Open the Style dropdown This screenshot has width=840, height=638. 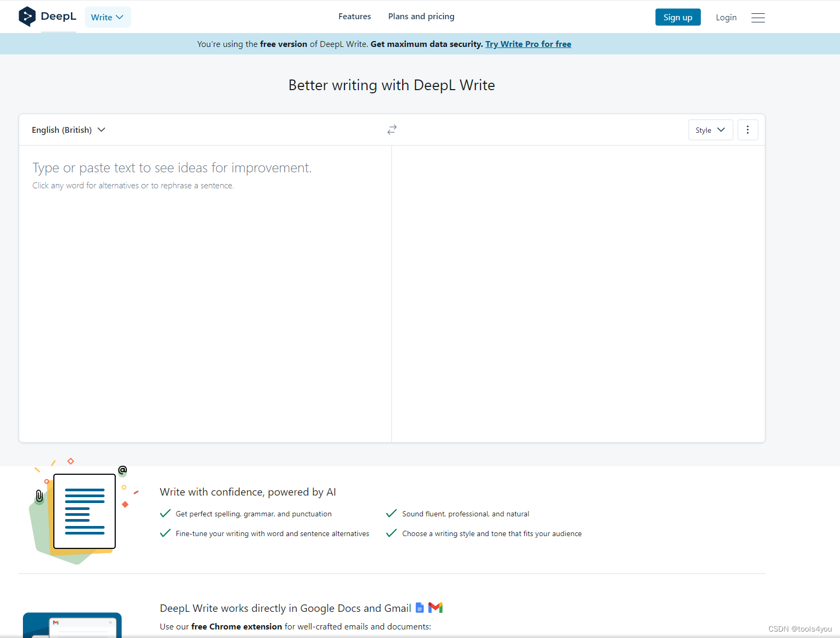pos(710,130)
